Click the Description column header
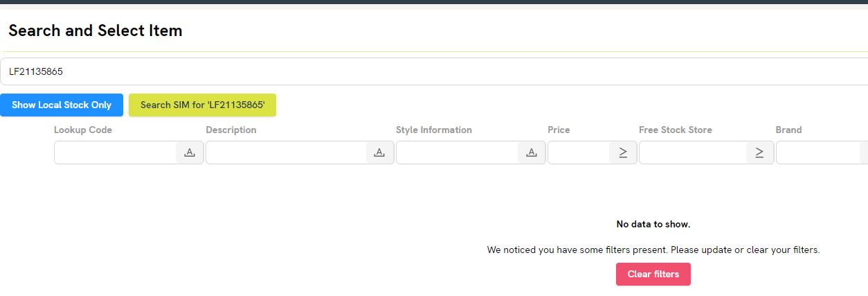868x296 pixels. [231, 130]
